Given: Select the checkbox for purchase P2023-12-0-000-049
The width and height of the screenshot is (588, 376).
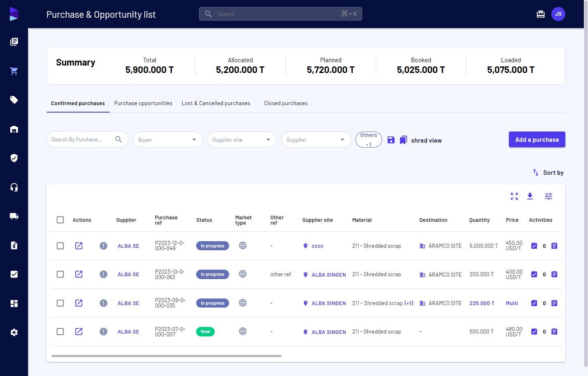Looking at the screenshot, I should 60,246.
